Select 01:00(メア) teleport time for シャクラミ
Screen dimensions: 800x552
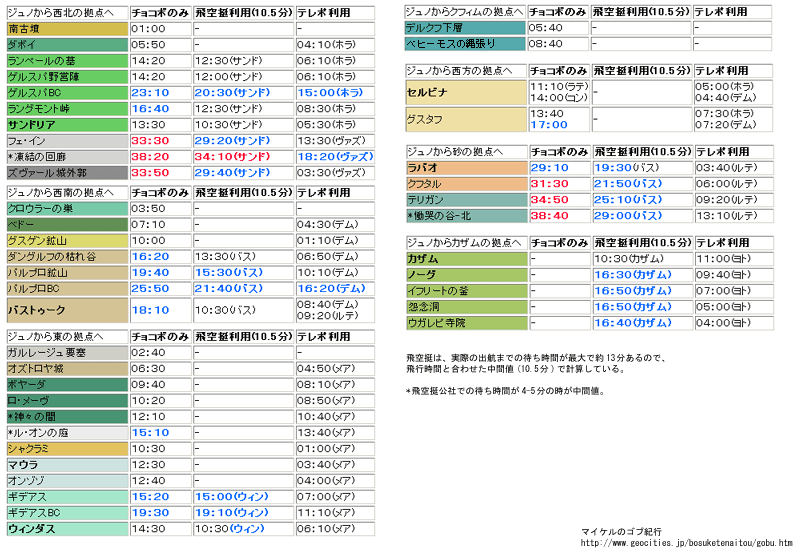(326, 449)
